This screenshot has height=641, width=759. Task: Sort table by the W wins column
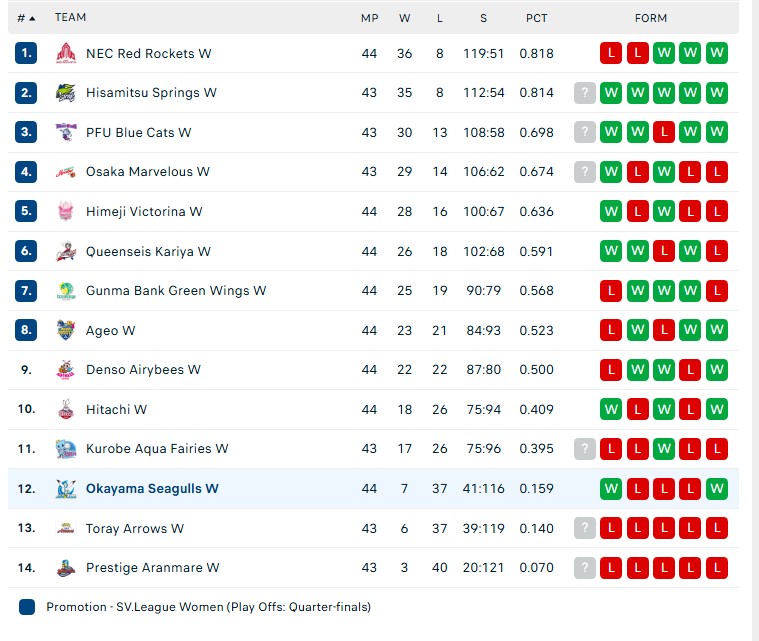click(405, 18)
